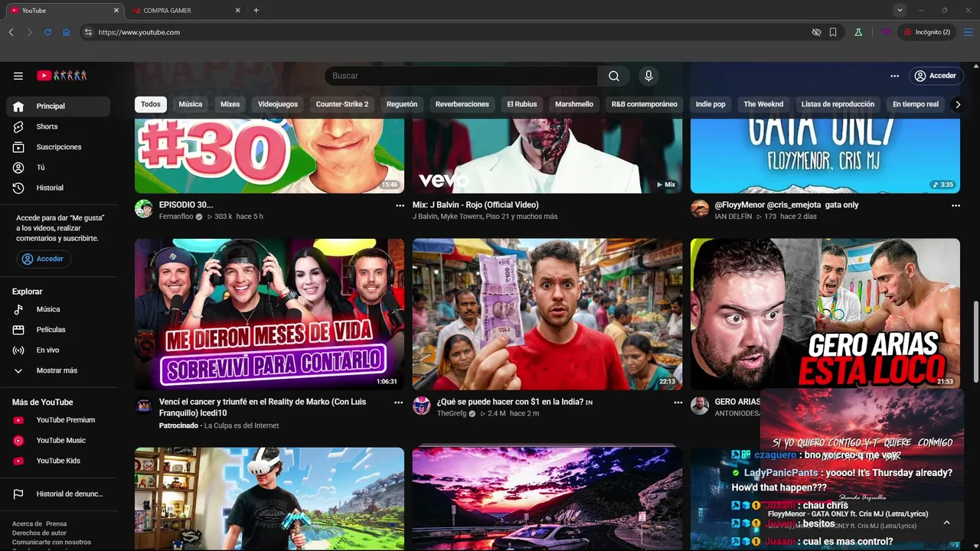The image size is (980, 551).
Task: Open Historial de denuncias flag item
Action: pyautogui.click(x=58, y=494)
